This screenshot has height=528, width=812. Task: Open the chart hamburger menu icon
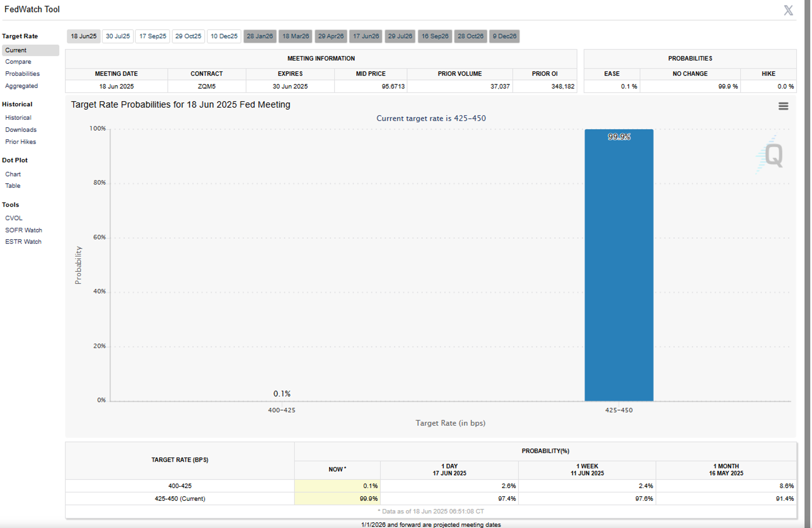pyautogui.click(x=783, y=106)
